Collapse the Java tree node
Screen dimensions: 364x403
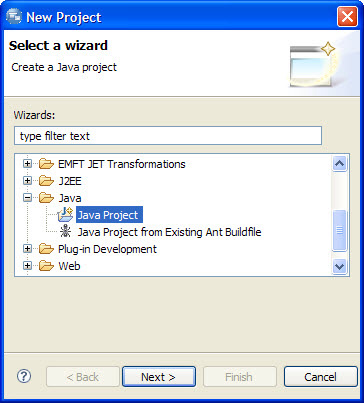pos(28,198)
